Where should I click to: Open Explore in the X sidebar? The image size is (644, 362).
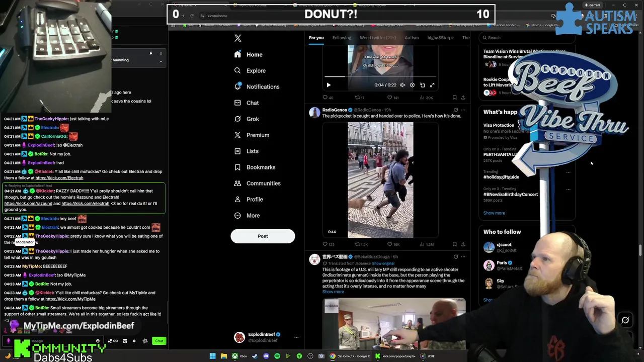click(x=250, y=70)
